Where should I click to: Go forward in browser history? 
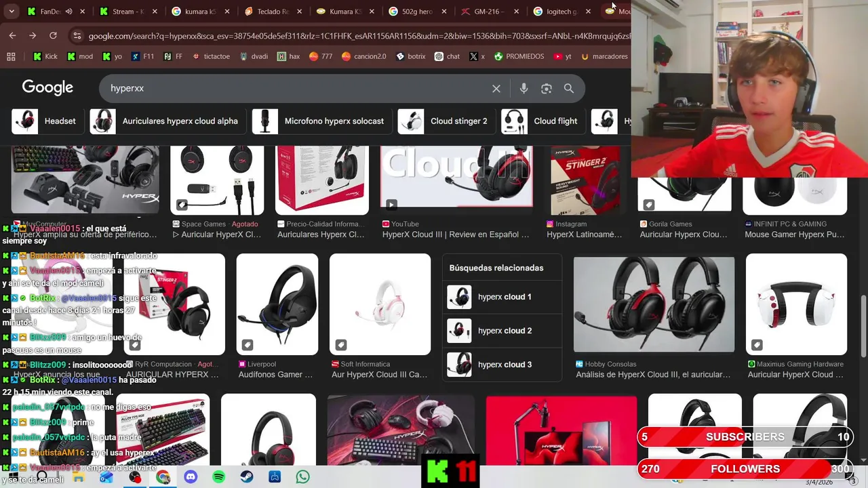[x=33, y=35]
